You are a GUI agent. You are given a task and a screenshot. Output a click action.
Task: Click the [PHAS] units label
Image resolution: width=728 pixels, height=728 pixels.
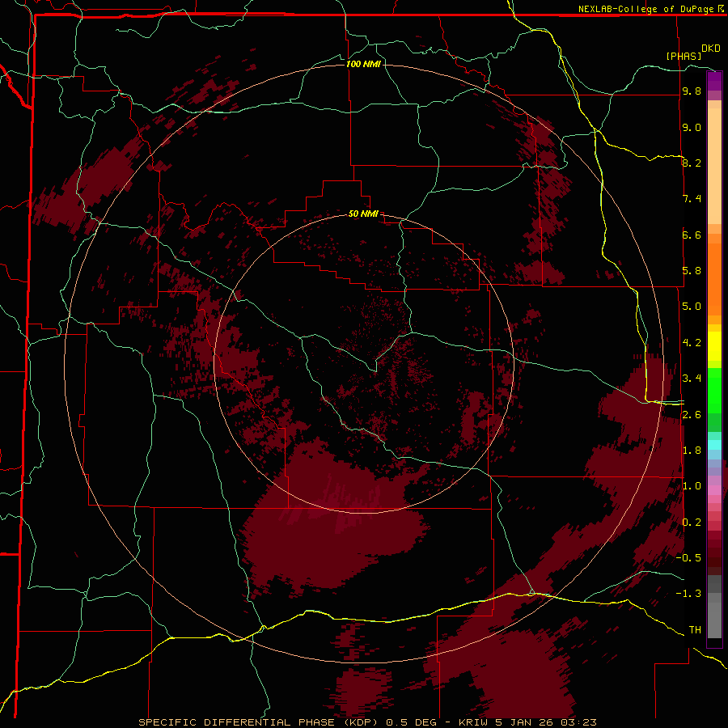click(684, 56)
